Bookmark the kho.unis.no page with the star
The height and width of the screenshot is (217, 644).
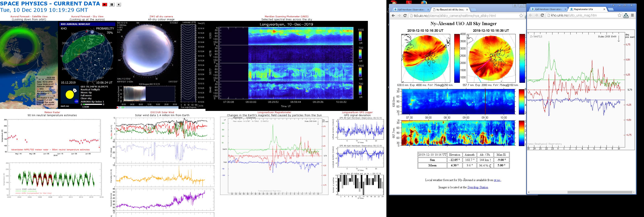[x=619, y=15]
